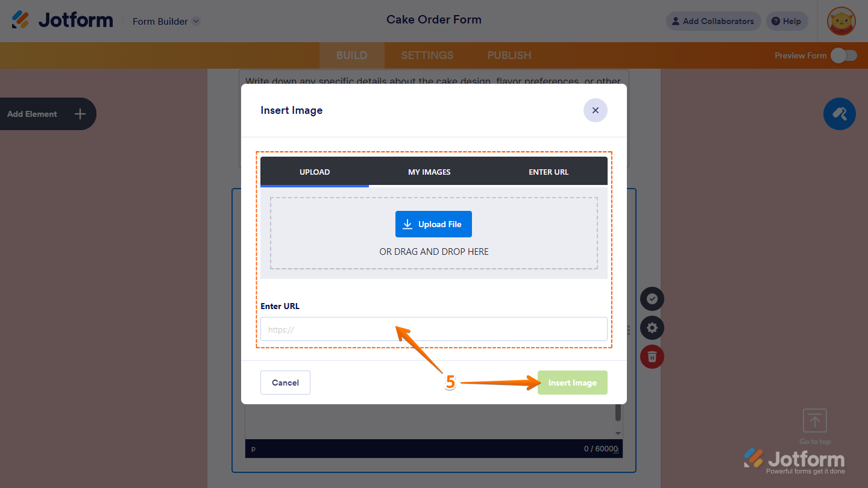The image size is (868, 488).
Task: Close the Insert Image dialog with the X
Action: click(x=595, y=110)
